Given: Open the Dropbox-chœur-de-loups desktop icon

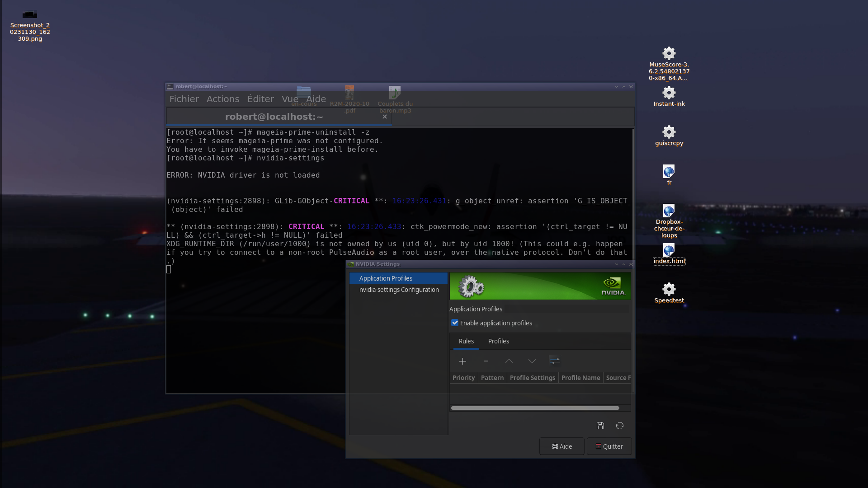Looking at the screenshot, I should click(x=669, y=221).
